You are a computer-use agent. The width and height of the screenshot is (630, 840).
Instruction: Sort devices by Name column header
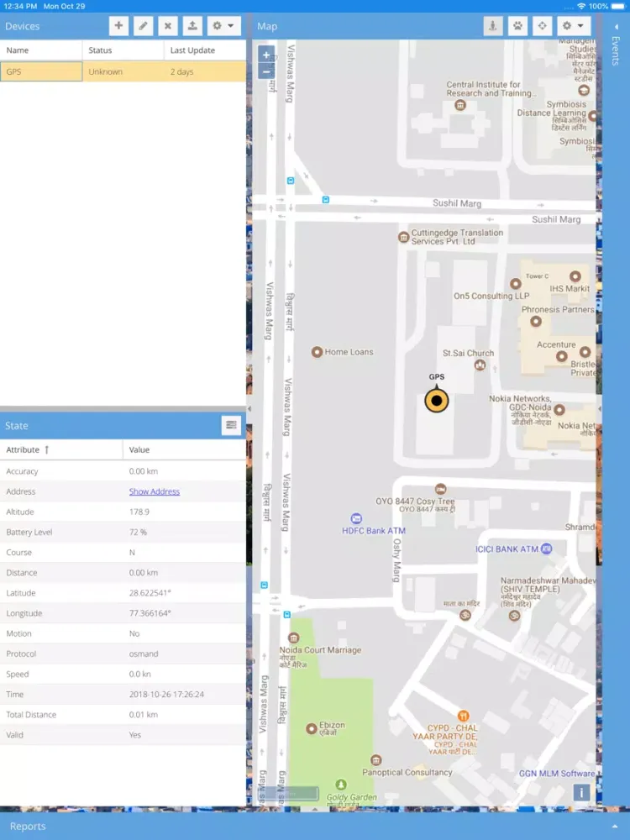41,50
